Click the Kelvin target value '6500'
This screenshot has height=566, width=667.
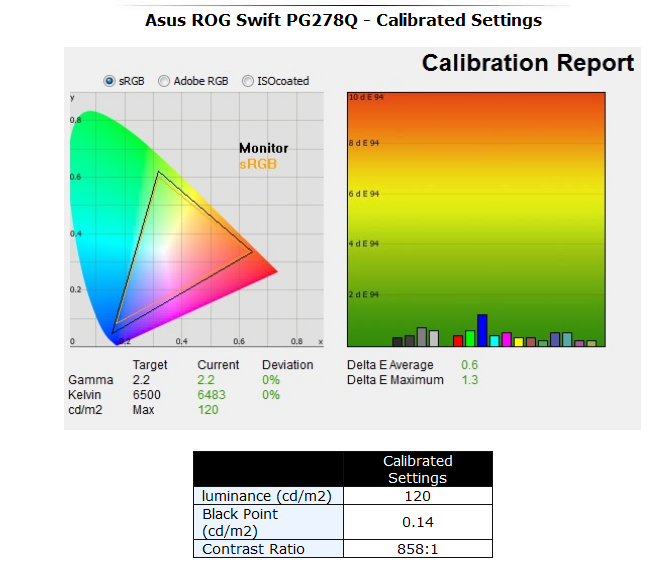coord(147,395)
